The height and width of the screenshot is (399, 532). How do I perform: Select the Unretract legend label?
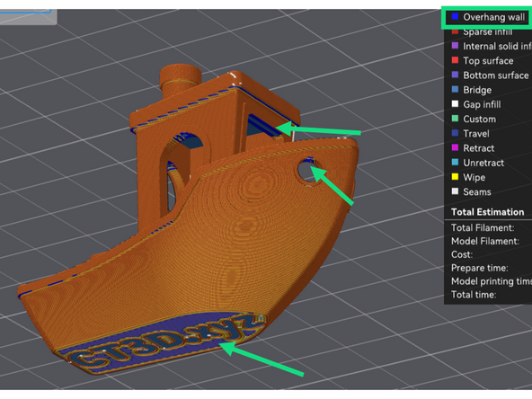tap(483, 163)
